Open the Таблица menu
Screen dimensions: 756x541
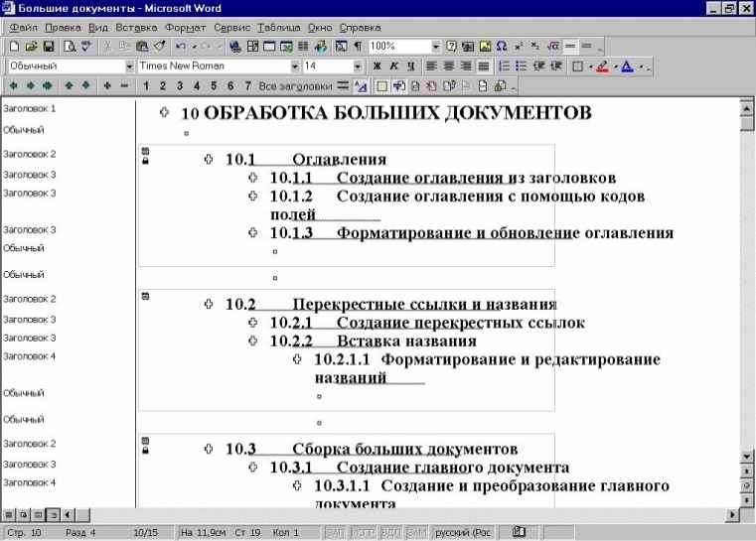tap(279, 28)
